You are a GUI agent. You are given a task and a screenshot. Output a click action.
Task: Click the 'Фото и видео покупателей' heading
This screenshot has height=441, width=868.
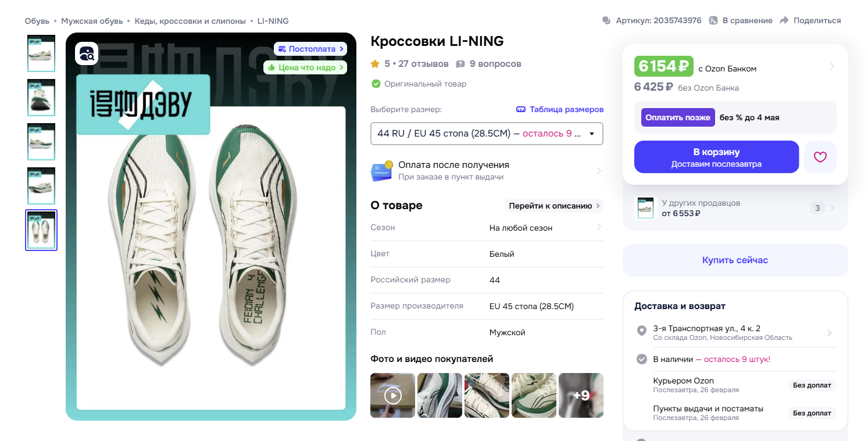432,359
